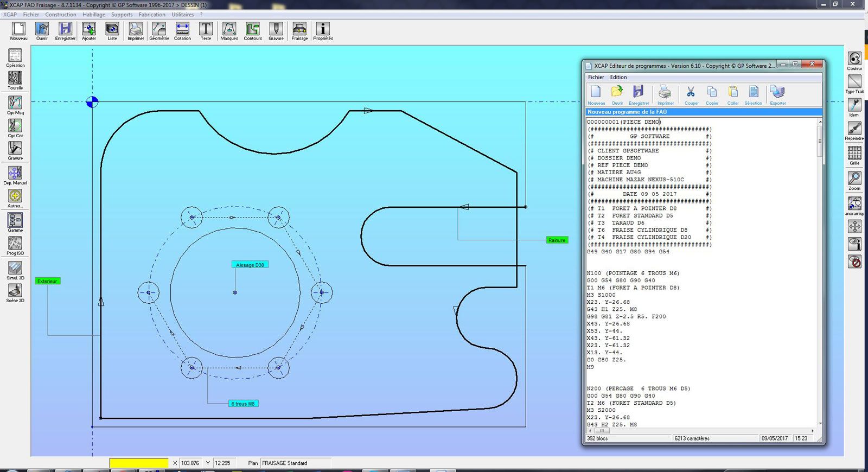Open the Fabrication menu
The width and height of the screenshot is (868, 472).
tap(152, 15)
